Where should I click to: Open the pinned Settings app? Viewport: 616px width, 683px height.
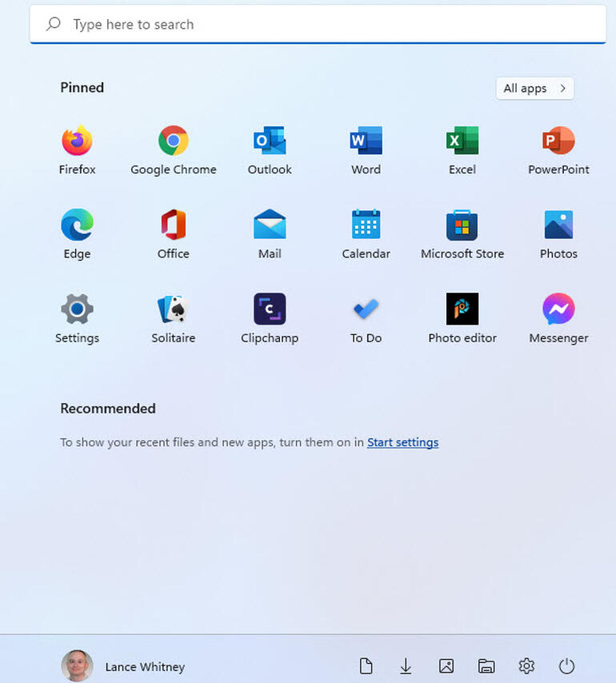(x=77, y=318)
